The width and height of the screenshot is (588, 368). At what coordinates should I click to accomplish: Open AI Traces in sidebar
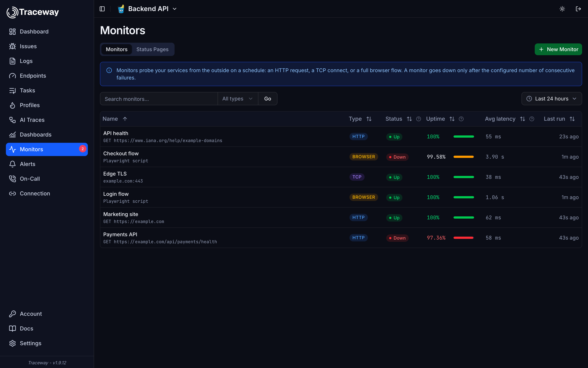47,120
